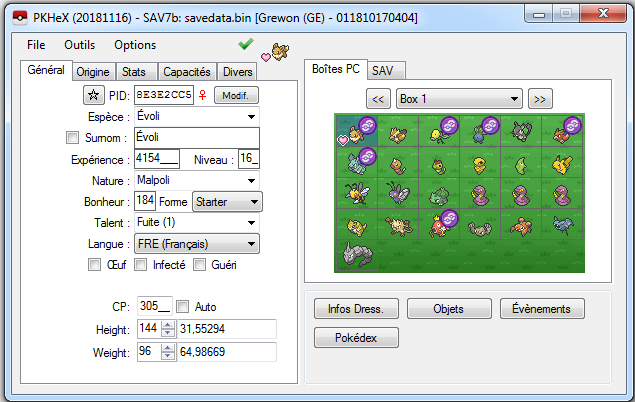This screenshot has height=402, width=635.
Task: Select the Pidgey sprite in the box
Action: click(398, 134)
